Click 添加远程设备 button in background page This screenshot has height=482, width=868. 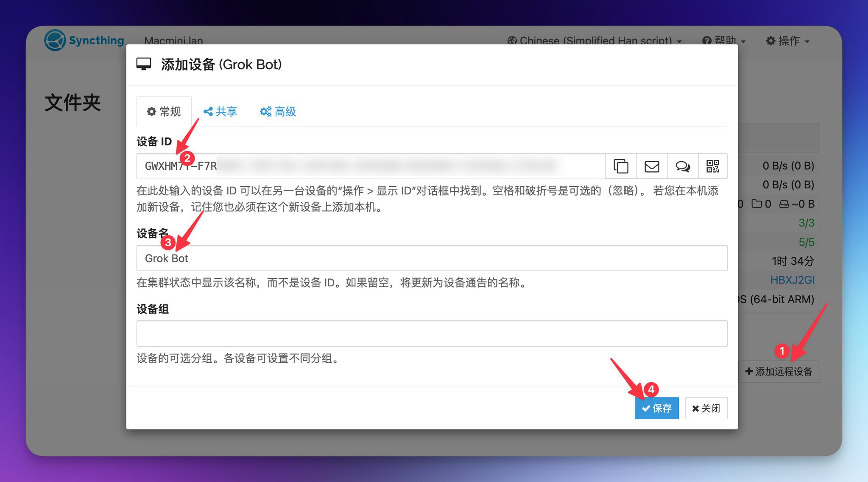[779, 372]
